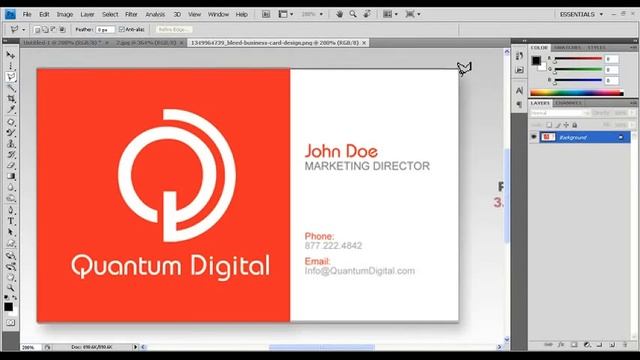Switch to the Channels tab
640x360 pixels.
(568, 103)
